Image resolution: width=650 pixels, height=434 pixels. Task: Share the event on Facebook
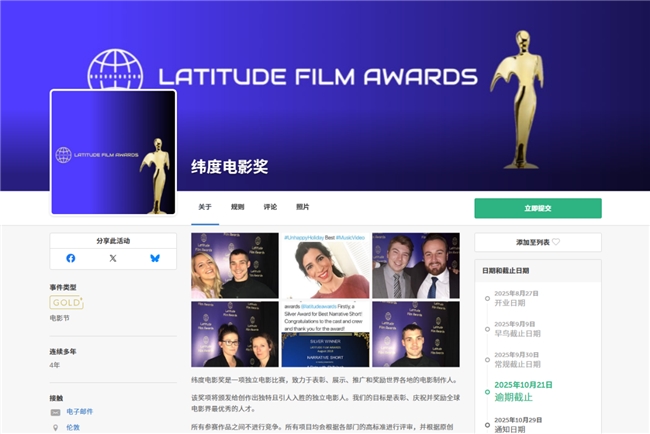pyautogui.click(x=71, y=258)
